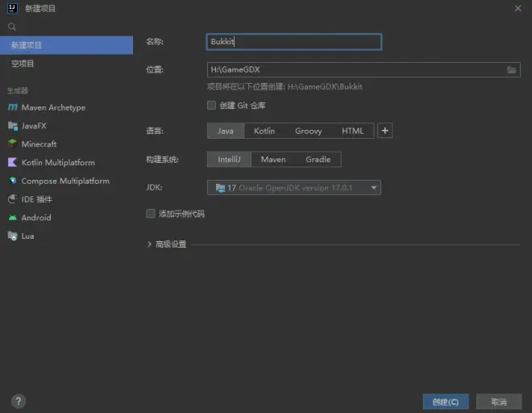532x413 pixels.
Task: Click the 位置 label
Action: tap(155, 69)
